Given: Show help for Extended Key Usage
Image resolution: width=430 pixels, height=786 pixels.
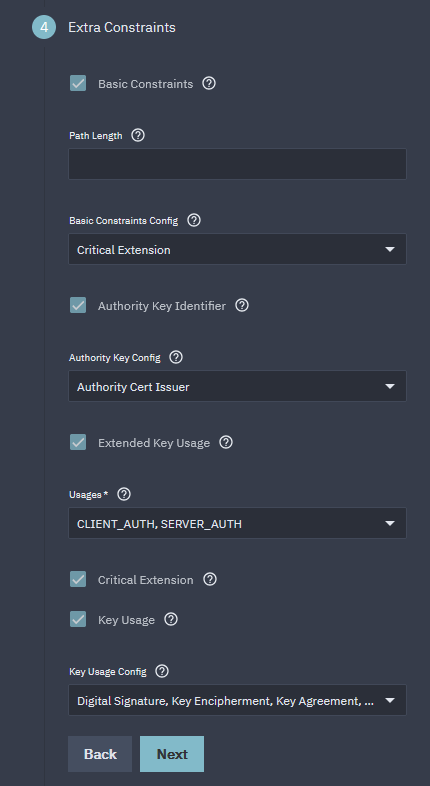Looking at the screenshot, I should coord(226,442).
